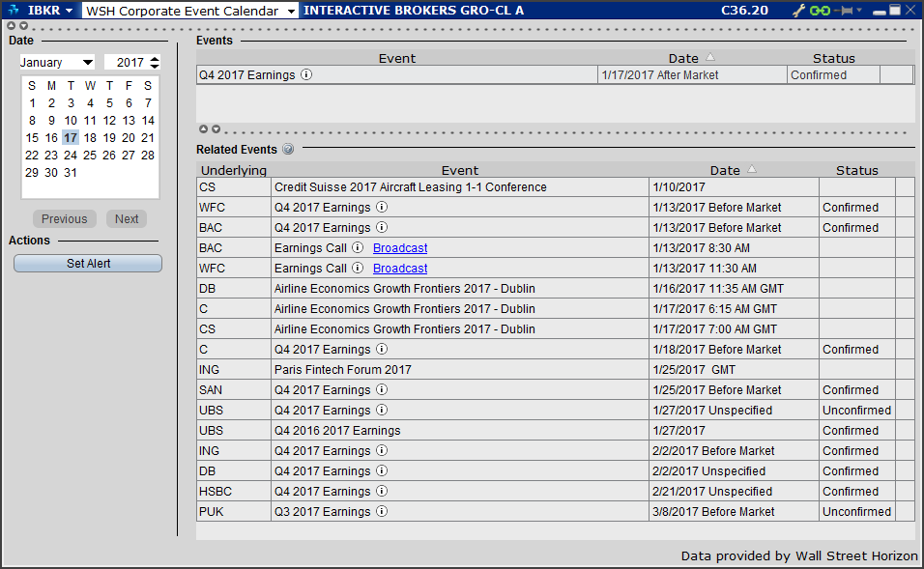Screen dimensions: 924x569
Task: Click '1/17/2017 After Market' date cell
Action: click(692, 74)
